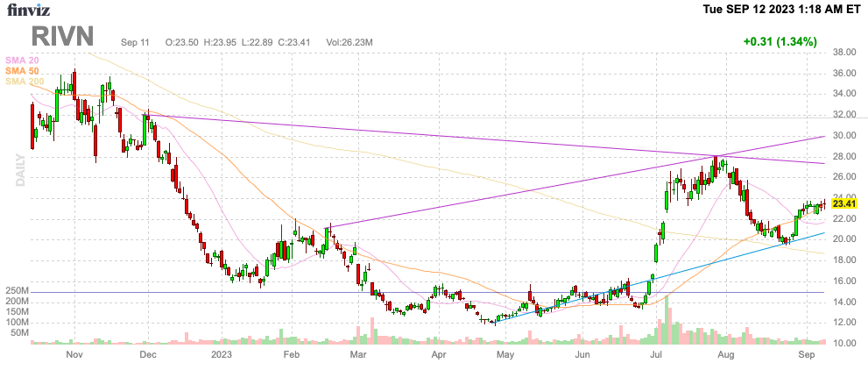Click the 150M volume axis label
Viewport: 868px width, 370px height.
[18, 312]
